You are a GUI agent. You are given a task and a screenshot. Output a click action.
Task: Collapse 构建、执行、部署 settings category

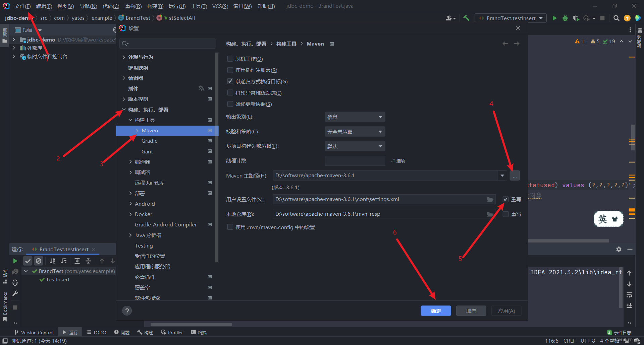124,110
